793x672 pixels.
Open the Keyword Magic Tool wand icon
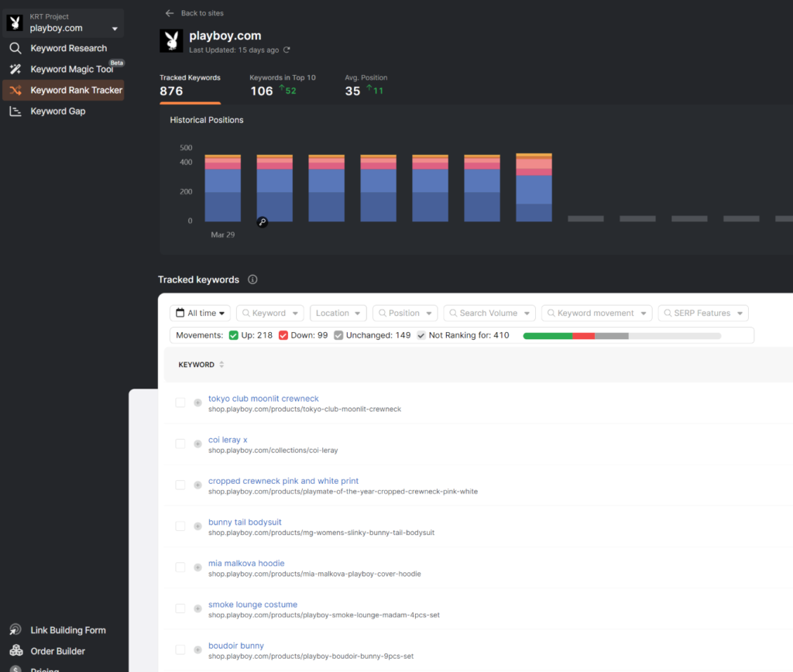(x=15, y=69)
